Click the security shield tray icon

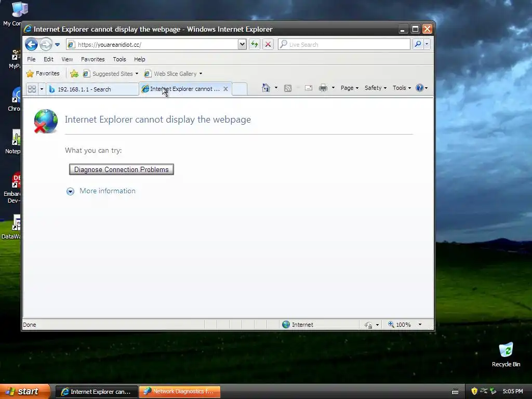(x=474, y=391)
